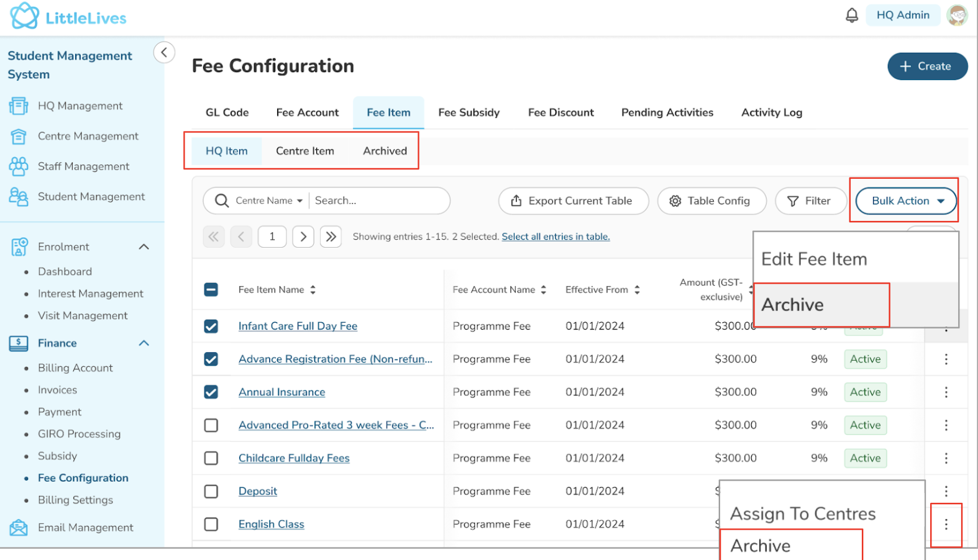Open the Bulk Action dropdown
This screenshot has width=978, height=560.
(x=906, y=201)
